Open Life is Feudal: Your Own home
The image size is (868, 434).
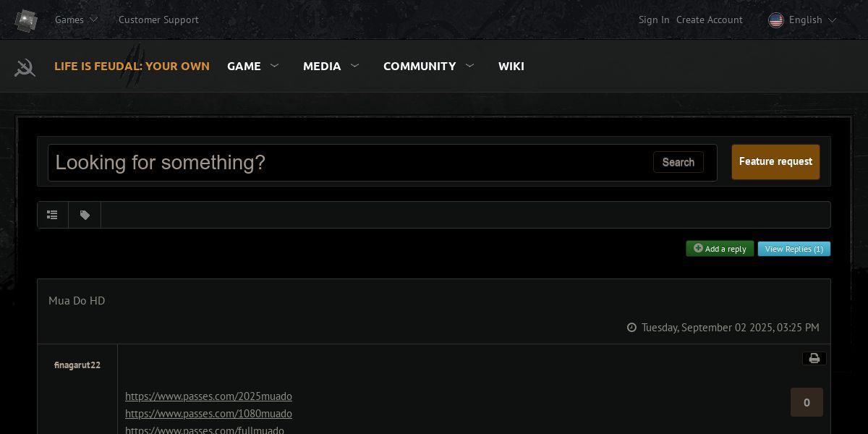point(132,66)
